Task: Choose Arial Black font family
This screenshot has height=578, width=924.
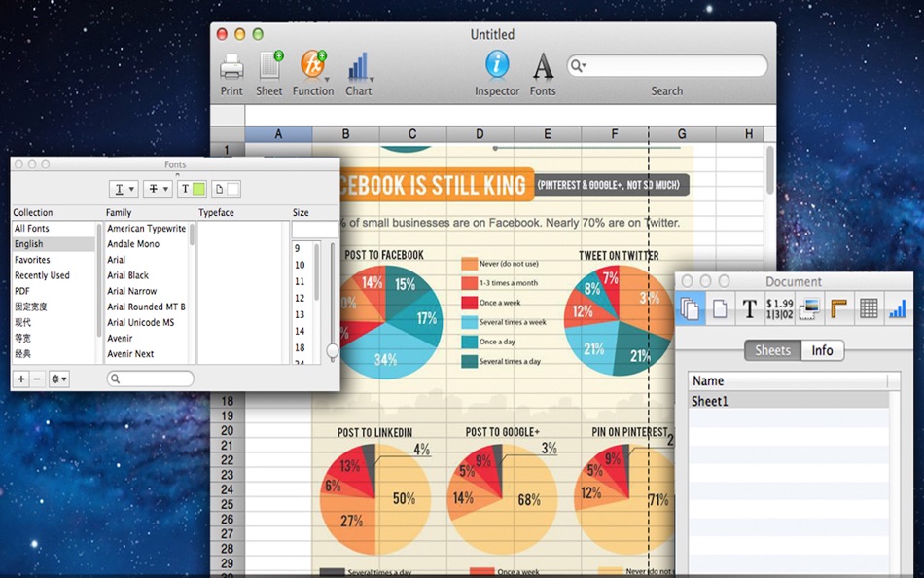Action: tap(146, 274)
